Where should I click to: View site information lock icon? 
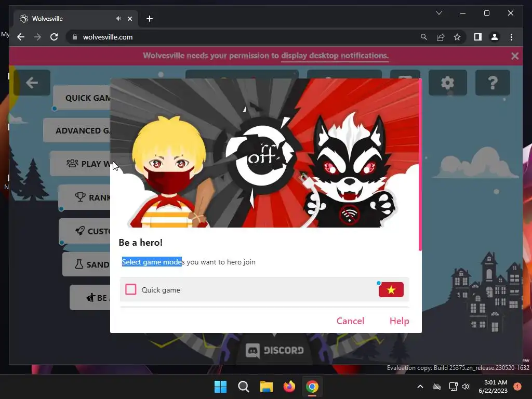point(75,37)
